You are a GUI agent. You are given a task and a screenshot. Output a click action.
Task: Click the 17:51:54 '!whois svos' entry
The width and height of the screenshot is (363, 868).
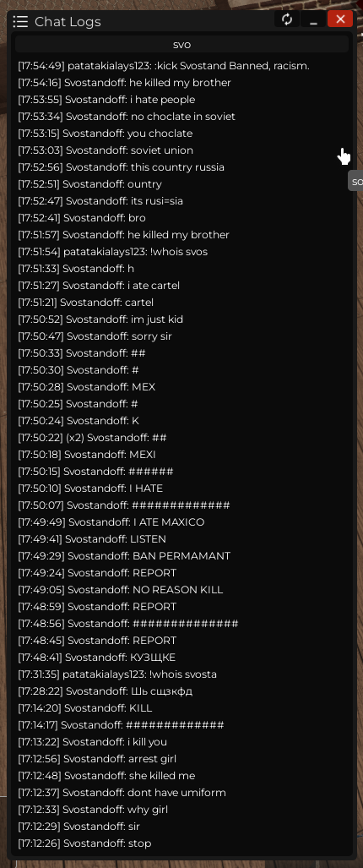(113, 252)
